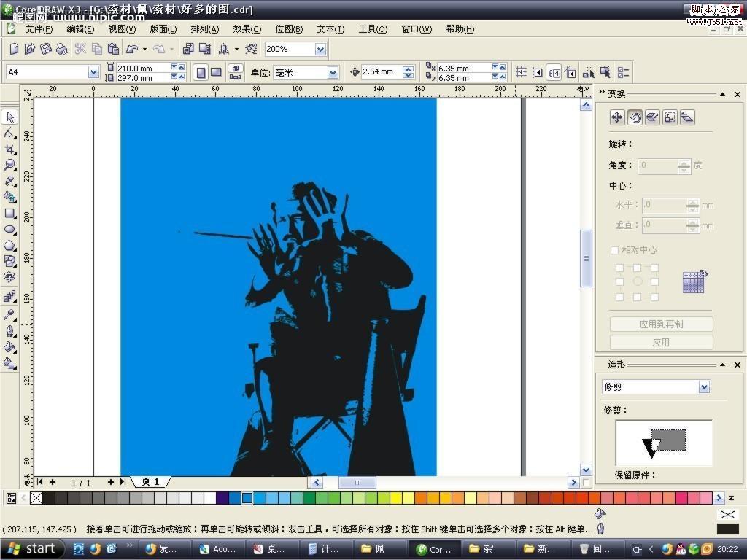Switch to Position tab in Transform docker

tap(617, 117)
